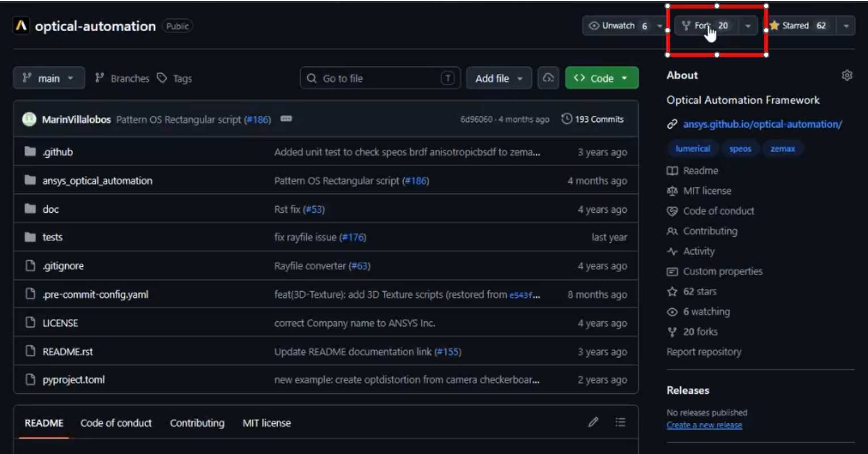The width and height of the screenshot is (868, 454).
Task: Open MIT license link in About sidebar
Action: (x=699, y=191)
